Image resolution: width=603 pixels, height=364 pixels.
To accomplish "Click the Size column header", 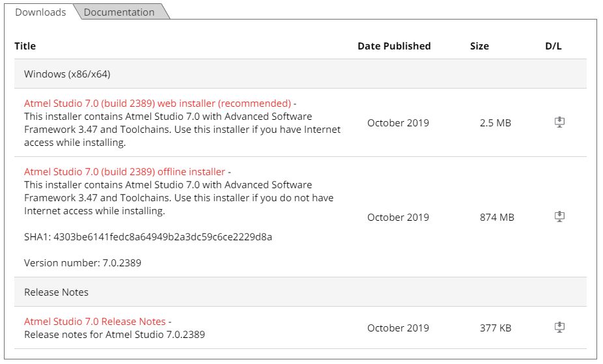I will coord(479,46).
